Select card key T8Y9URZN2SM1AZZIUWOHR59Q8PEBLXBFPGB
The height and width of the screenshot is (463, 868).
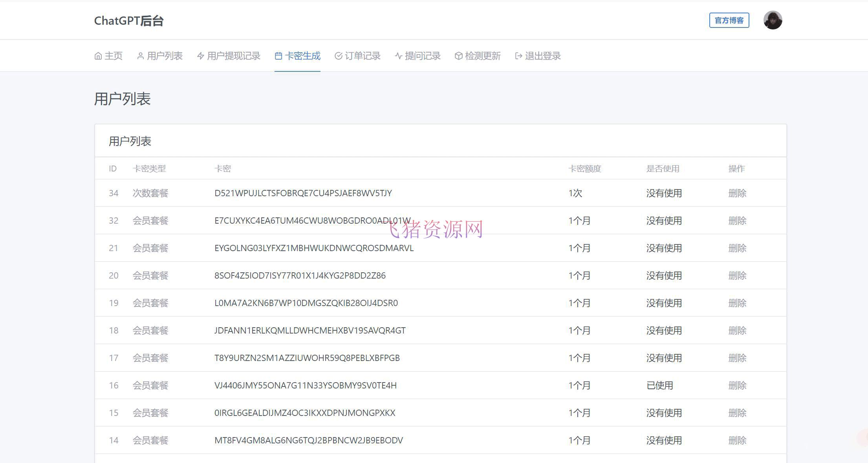[307, 358]
